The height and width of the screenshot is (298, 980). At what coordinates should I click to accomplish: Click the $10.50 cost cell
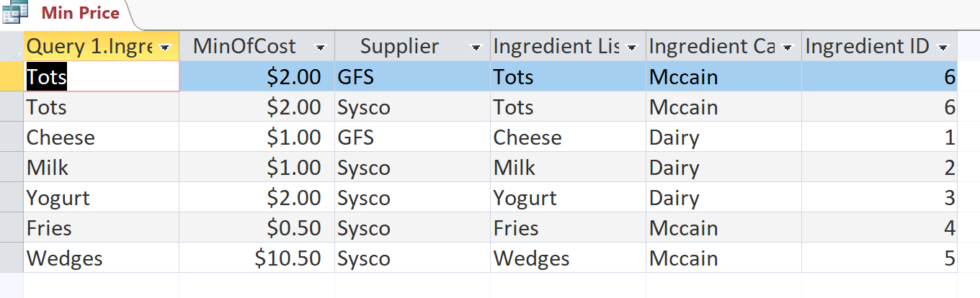(257, 258)
